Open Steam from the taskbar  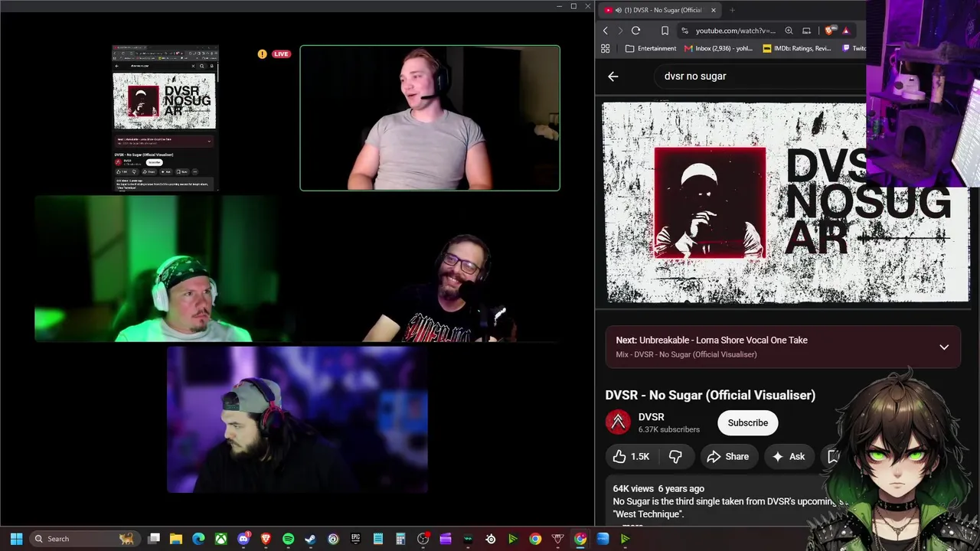310,539
